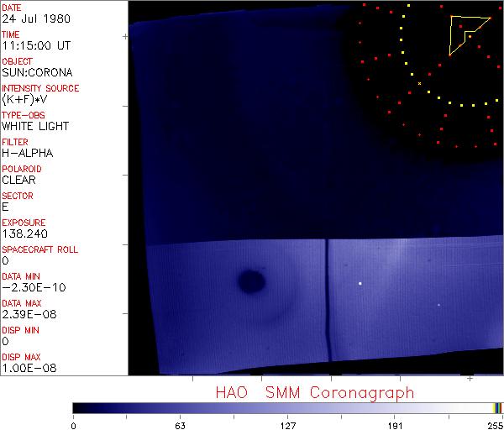
Task: Select the 127 tick label under the color bar
Action: (x=287, y=425)
